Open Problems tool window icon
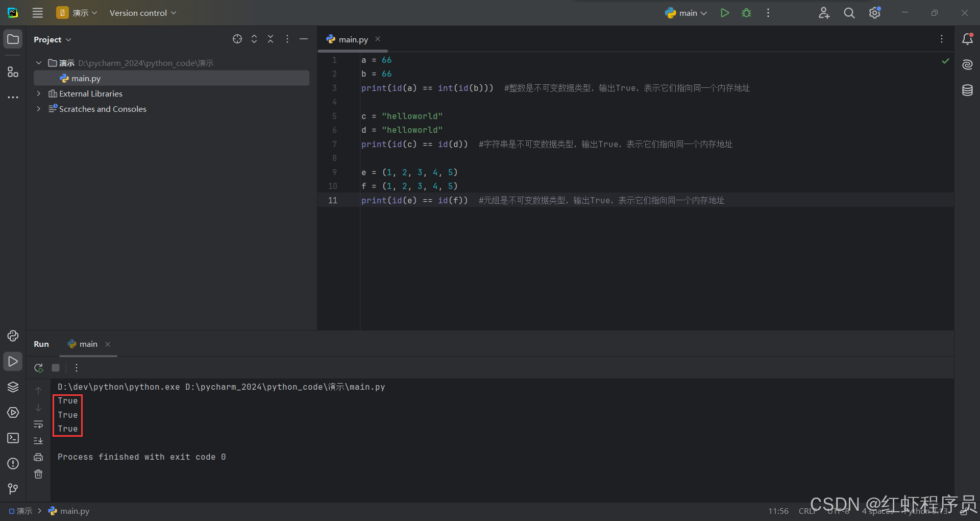The height and width of the screenshot is (521, 980). tap(13, 463)
